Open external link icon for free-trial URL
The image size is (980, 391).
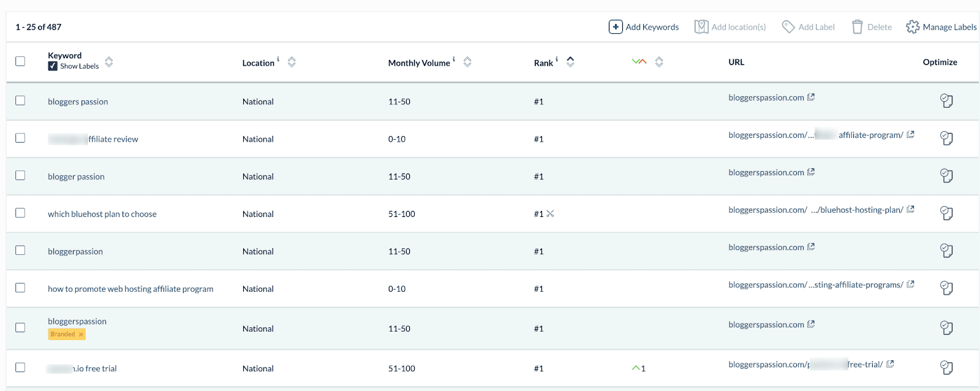tap(890, 363)
